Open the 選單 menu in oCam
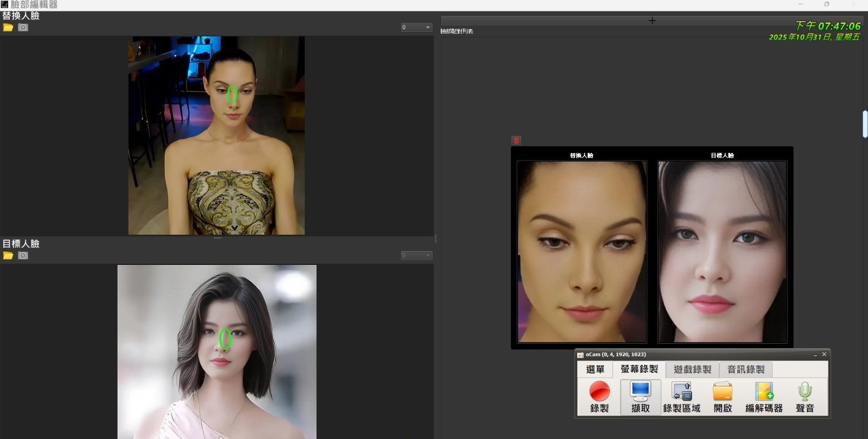 (595, 370)
